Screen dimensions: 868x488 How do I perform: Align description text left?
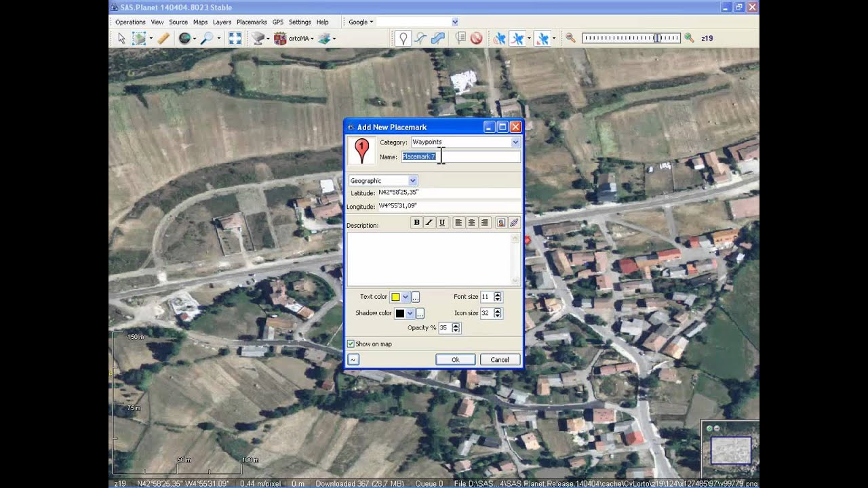(459, 222)
